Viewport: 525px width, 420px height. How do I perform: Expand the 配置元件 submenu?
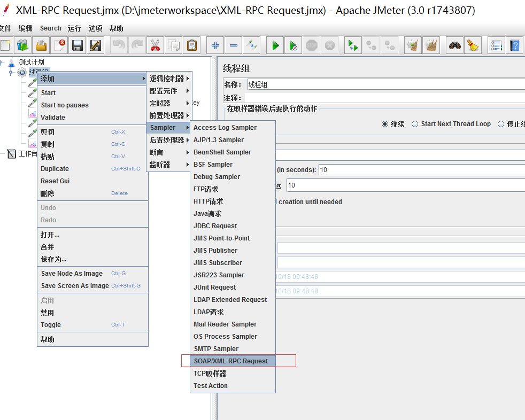[169, 91]
